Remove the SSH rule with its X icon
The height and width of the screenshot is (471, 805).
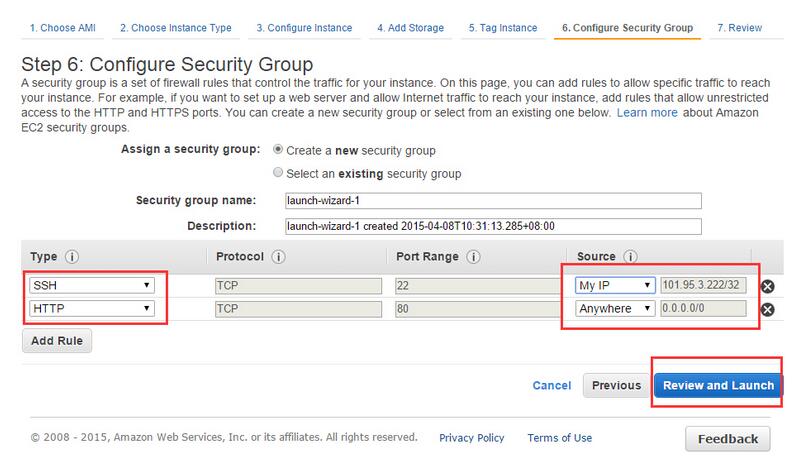[768, 287]
